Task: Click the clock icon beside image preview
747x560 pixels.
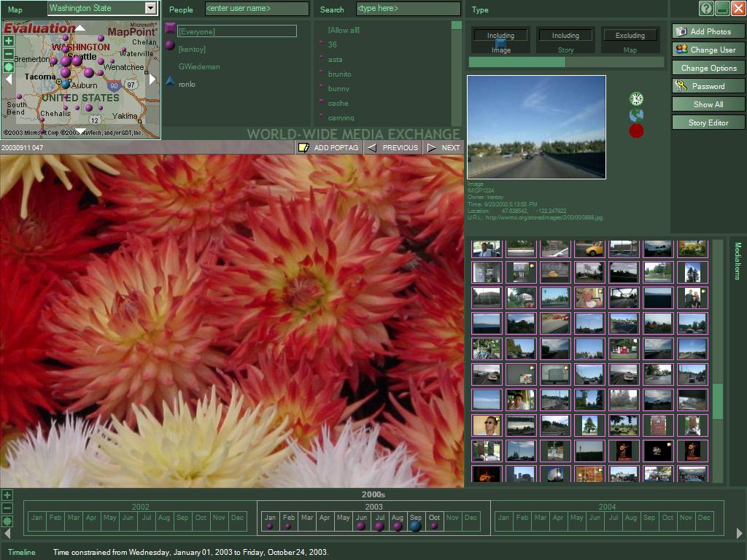Action: (636, 98)
